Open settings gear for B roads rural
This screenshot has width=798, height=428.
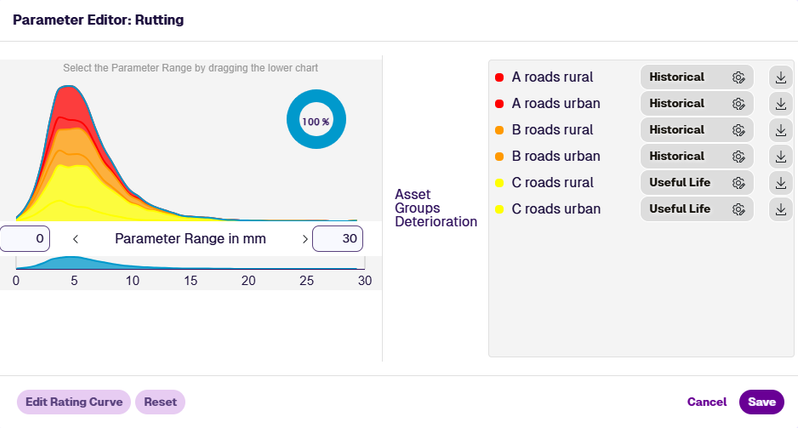738,130
